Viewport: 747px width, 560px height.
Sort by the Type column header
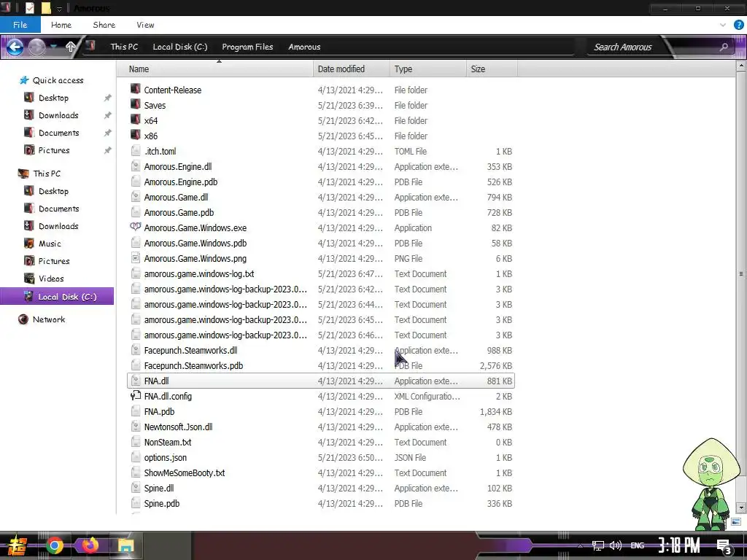point(427,69)
